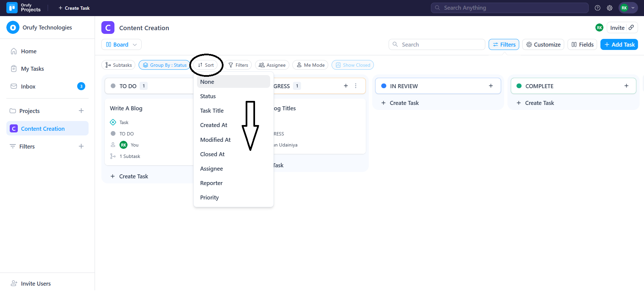Select Priority in the sort menu
The image size is (644, 292).
(209, 197)
